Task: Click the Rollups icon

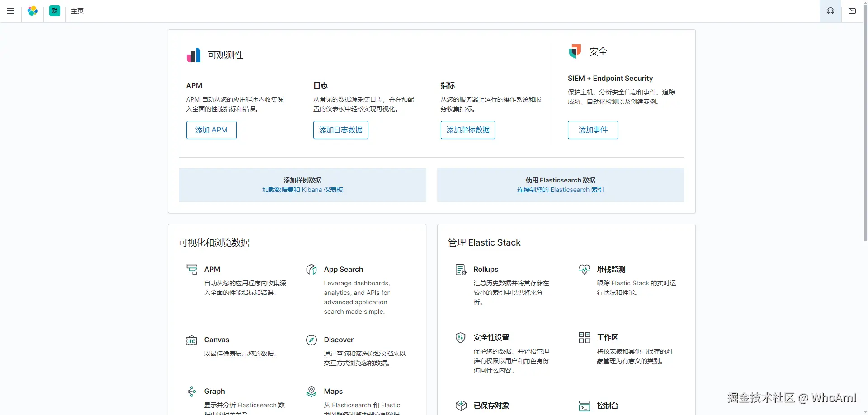Action: pyautogui.click(x=461, y=270)
